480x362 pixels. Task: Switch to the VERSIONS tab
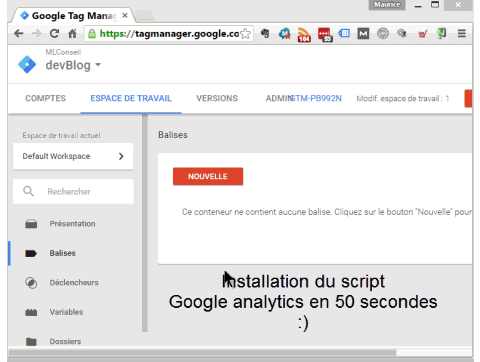217,98
